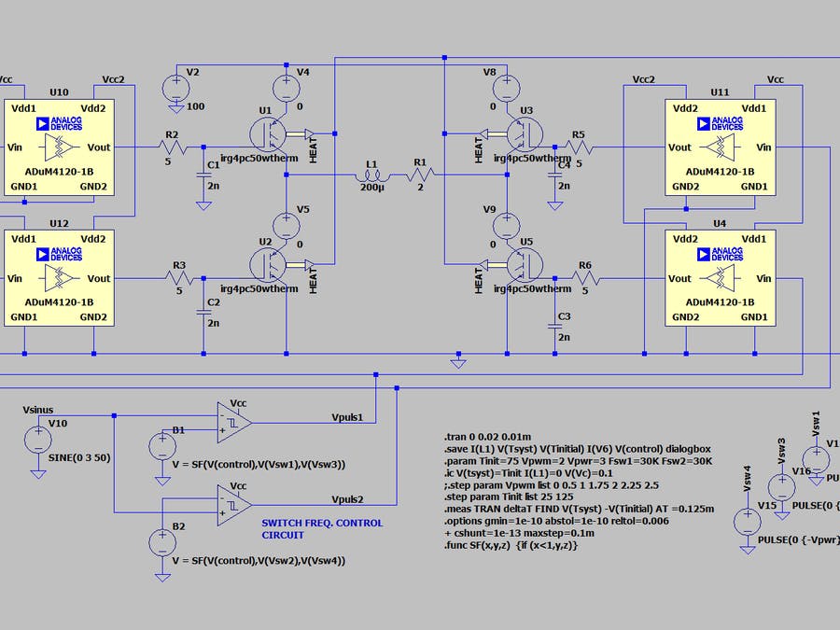Click the U3 irg4pc50wtherm transistor symbol

point(525,135)
